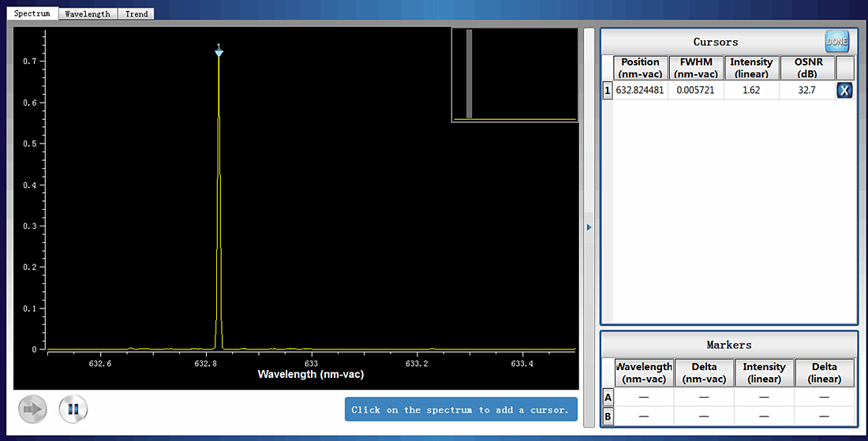Select row 1 header in Cursors table

[608, 90]
